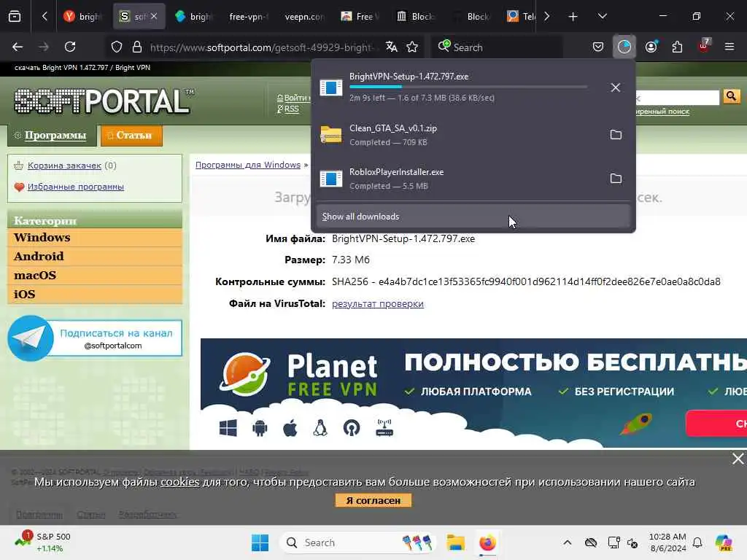The image size is (747, 560).
Task: Open S&P 500 widget on taskbar
Action: tap(43, 542)
